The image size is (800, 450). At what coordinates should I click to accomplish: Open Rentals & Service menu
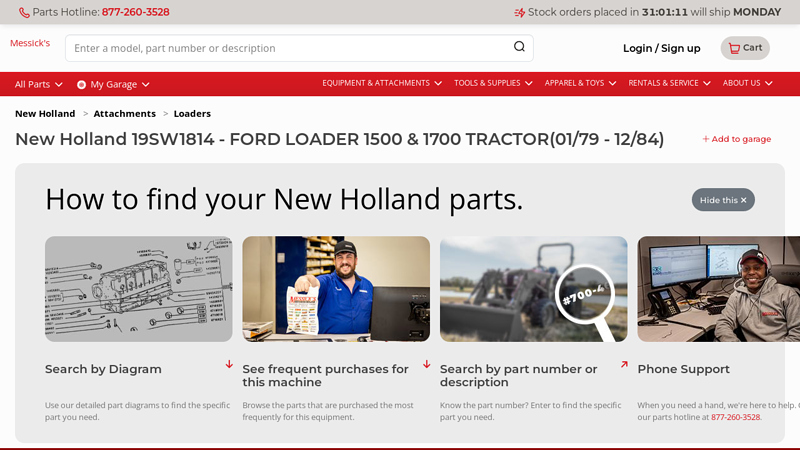(x=669, y=83)
